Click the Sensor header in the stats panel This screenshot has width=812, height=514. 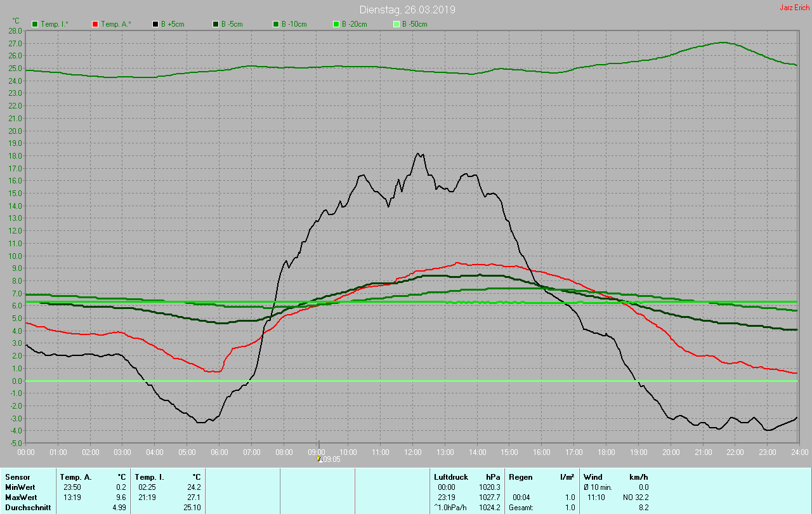pyautogui.click(x=17, y=477)
